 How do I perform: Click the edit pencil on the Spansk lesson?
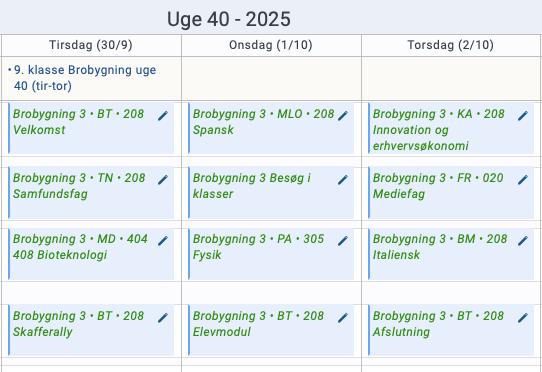point(343,116)
